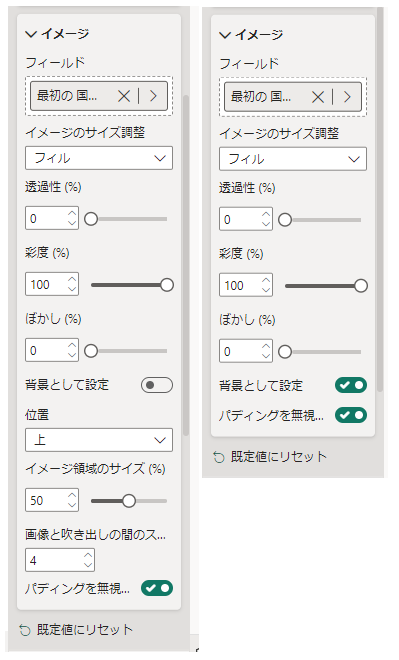The height and width of the screenshot is (660, 399).
Task: Click 既定値にリセット in left panel
Action: [x=85, y=630]
